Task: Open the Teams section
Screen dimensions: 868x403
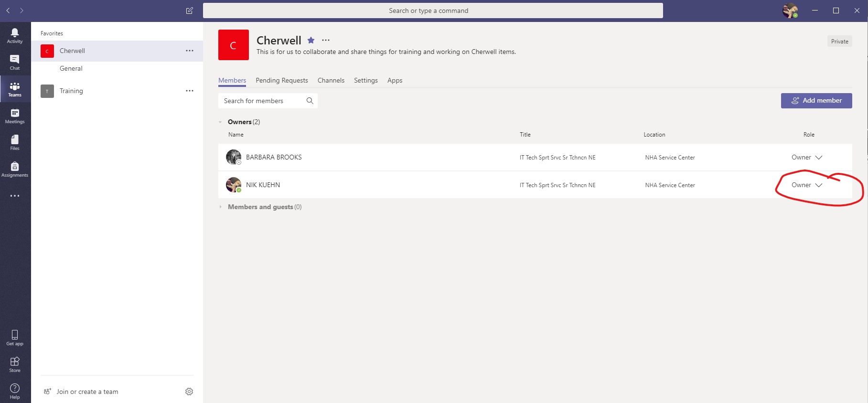Action: [x=15, y=89]
